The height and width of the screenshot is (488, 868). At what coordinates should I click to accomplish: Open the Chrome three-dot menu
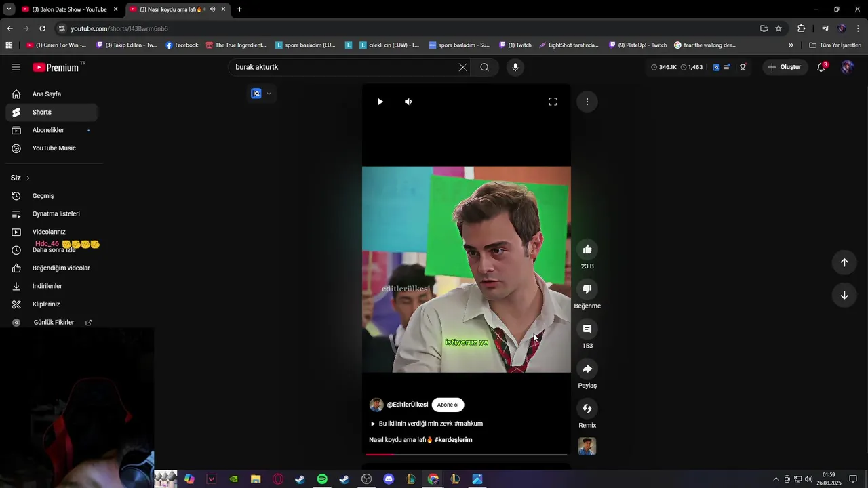tap(859, 28)
